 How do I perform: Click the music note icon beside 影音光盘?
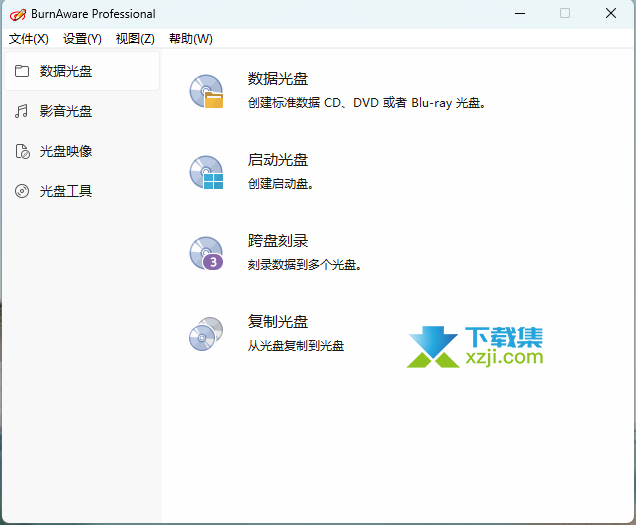pos(21,111)
